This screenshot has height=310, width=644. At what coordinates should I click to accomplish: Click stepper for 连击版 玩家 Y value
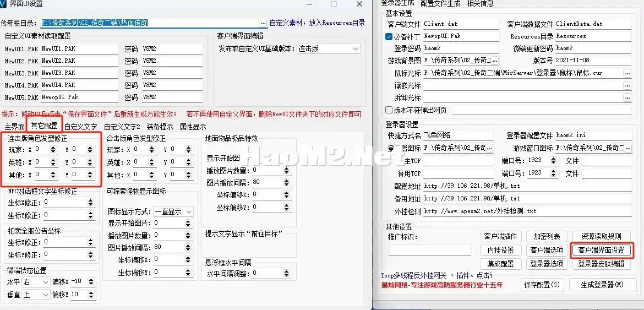pyautogui.click(x=90, y=150)
